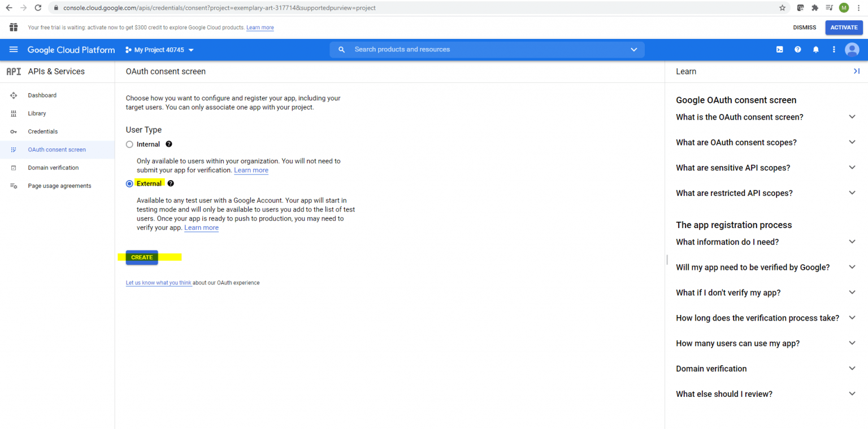Click the Credentials key icon
The height and width of the screenshot is (429, 868).
click(x=14, y=132)
